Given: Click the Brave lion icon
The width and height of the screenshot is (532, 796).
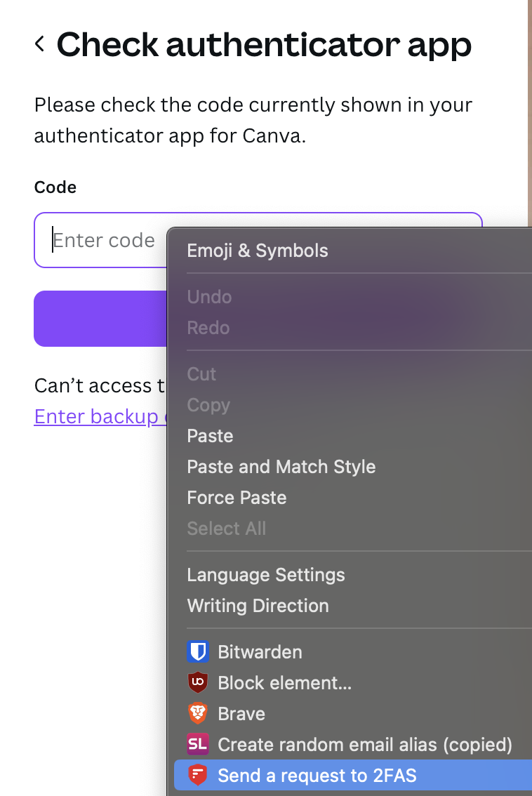Looking at the screenshot, I should (198, 713).
